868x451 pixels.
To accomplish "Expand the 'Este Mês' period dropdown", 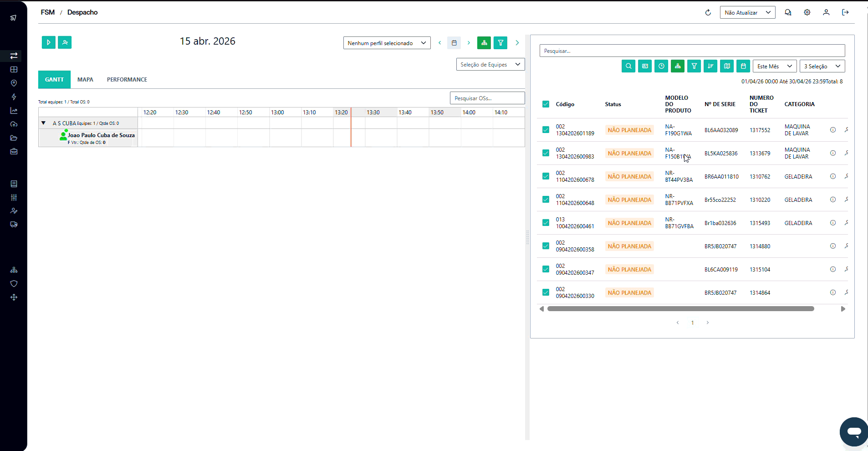I will (774, 66).
